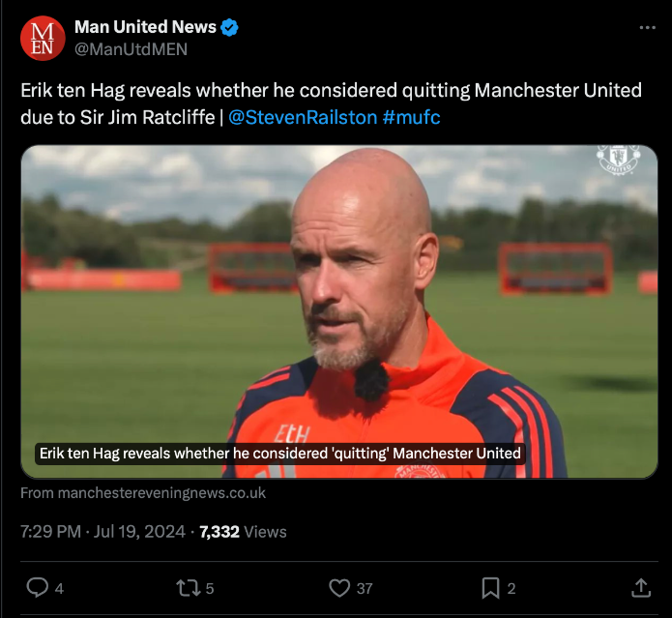Like the tweet with the heart icon
The width and height of the screenshot is (672, 618).
pyautogui.click(x=339, y=588)
